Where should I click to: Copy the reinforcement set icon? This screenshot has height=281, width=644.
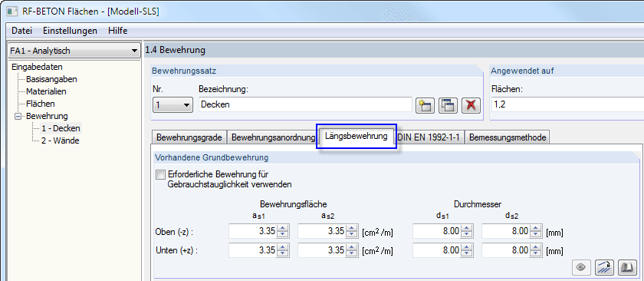pyautogui.click(x=448, y=106)
